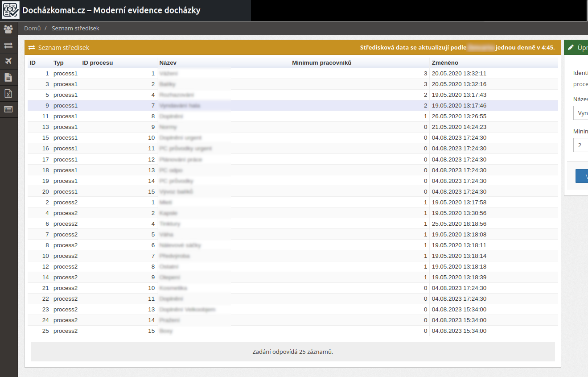Open the list card sidebar icon
This screenshot has height=377, width=588.
click(x=8, y=109)
